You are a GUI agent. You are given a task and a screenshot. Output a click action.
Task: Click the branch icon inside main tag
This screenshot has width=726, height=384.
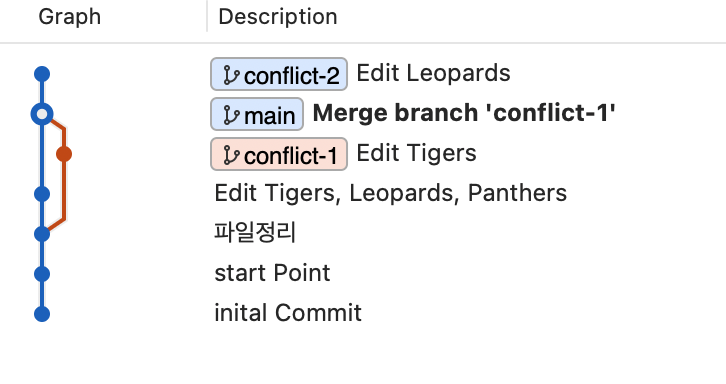click(231, 115)
